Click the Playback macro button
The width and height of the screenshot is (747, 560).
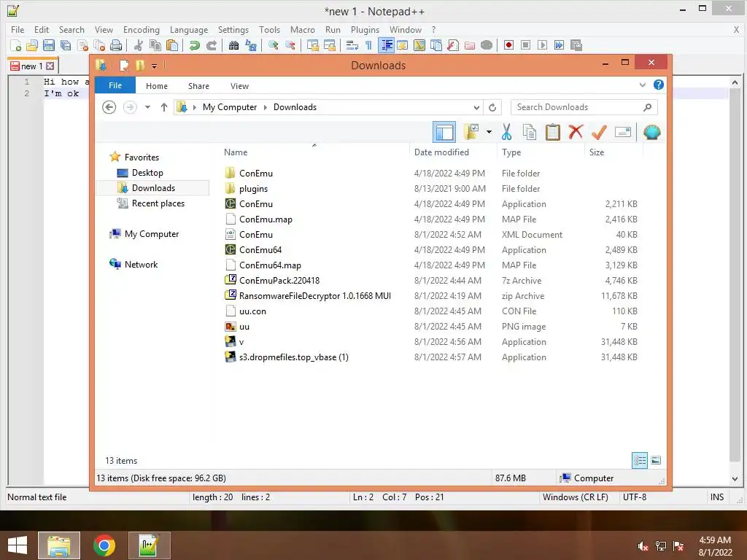click(x=542, y=45)
